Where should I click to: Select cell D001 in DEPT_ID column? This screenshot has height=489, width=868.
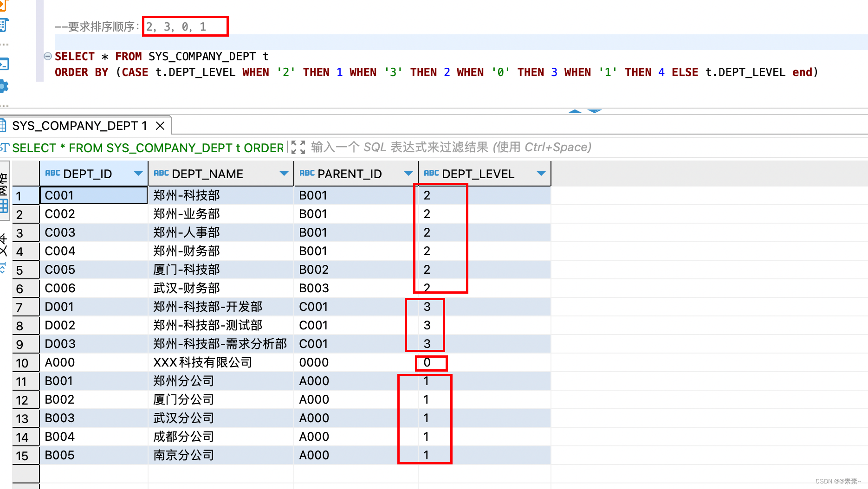coord(94,307)
